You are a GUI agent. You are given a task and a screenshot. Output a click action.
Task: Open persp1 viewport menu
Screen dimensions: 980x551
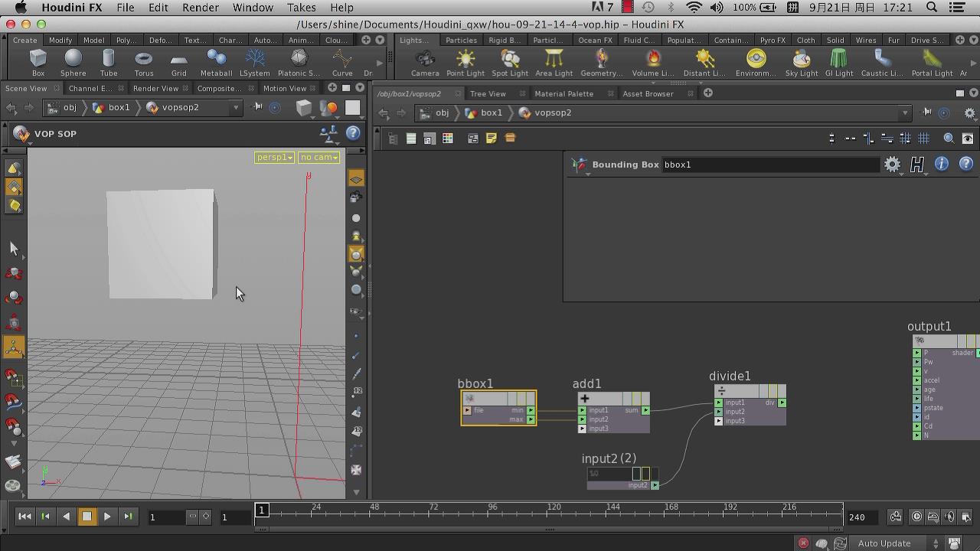click(275, 157)
